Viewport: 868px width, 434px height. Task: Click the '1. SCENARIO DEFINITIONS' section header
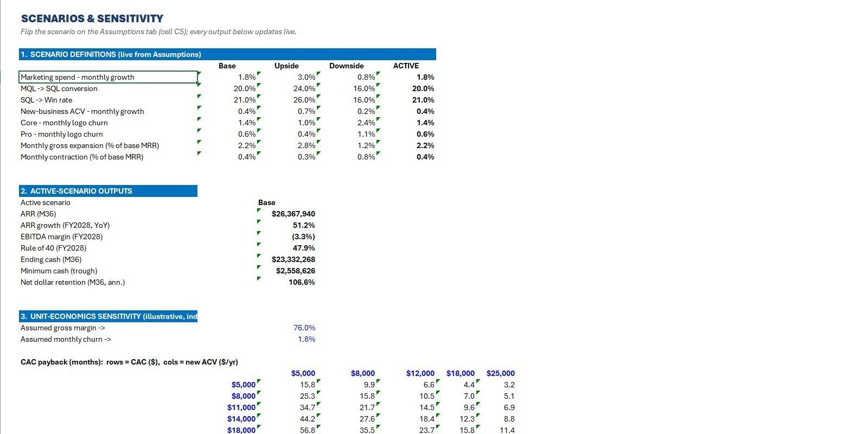(227, 54)
